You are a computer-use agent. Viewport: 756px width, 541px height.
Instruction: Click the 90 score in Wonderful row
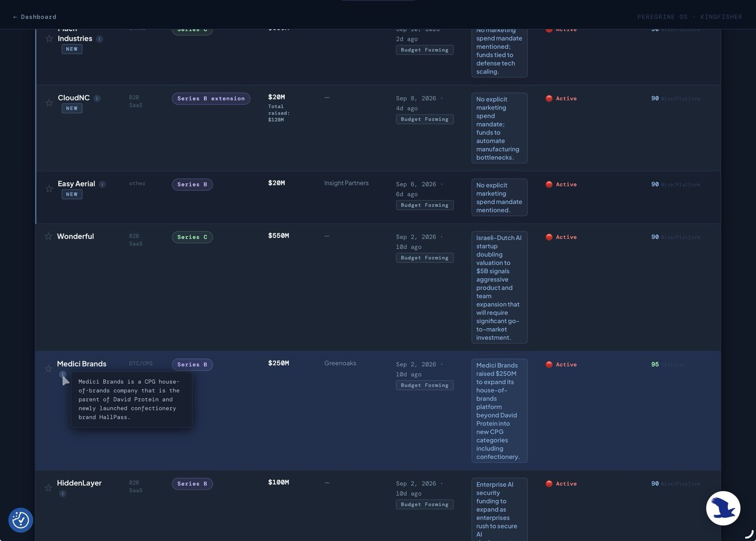pyautogui.click(x=655, y=237)
